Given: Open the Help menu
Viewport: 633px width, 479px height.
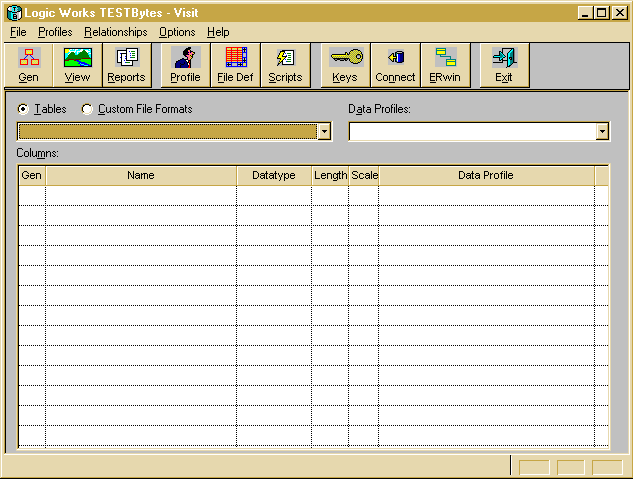Looking at the screenshot, I should [218, 32].
